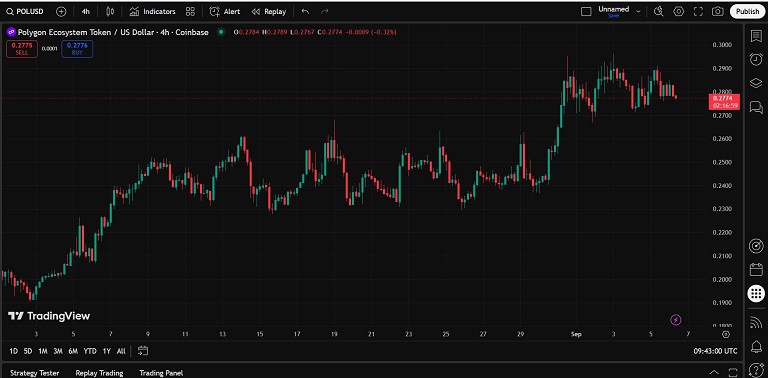Open go-to-date calendar icon
The width and height of the screenshot is (768, 378).
(x=143, y=351)
